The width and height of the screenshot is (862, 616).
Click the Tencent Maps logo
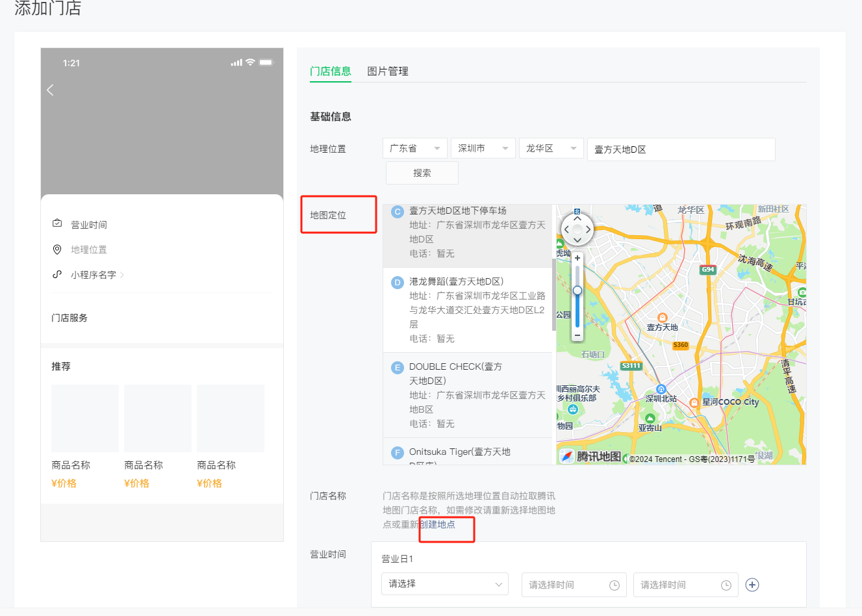(590, 456)
